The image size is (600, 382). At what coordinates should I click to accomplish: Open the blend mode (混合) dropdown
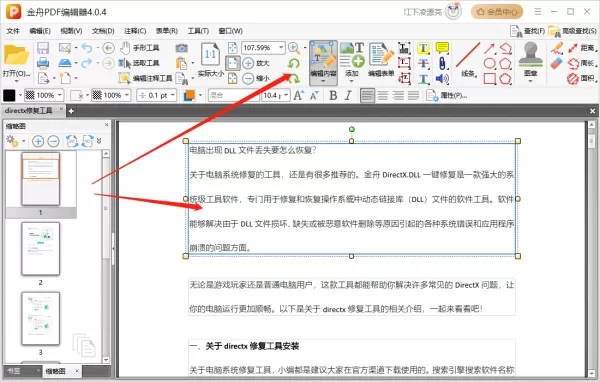233,95
